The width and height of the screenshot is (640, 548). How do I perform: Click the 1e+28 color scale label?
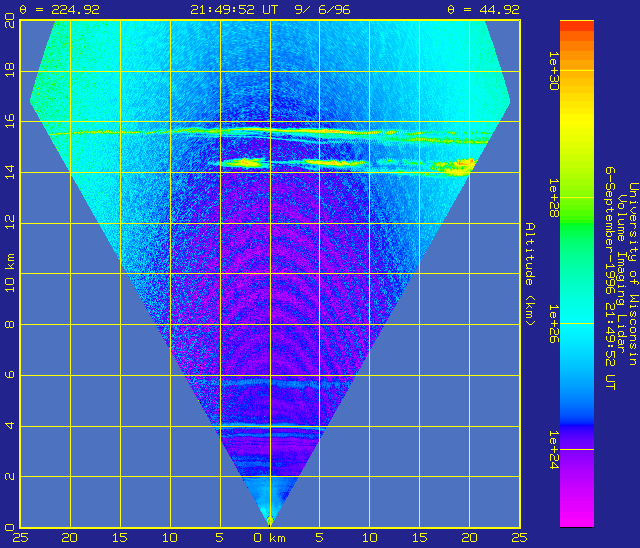click(x=553, y=198)
